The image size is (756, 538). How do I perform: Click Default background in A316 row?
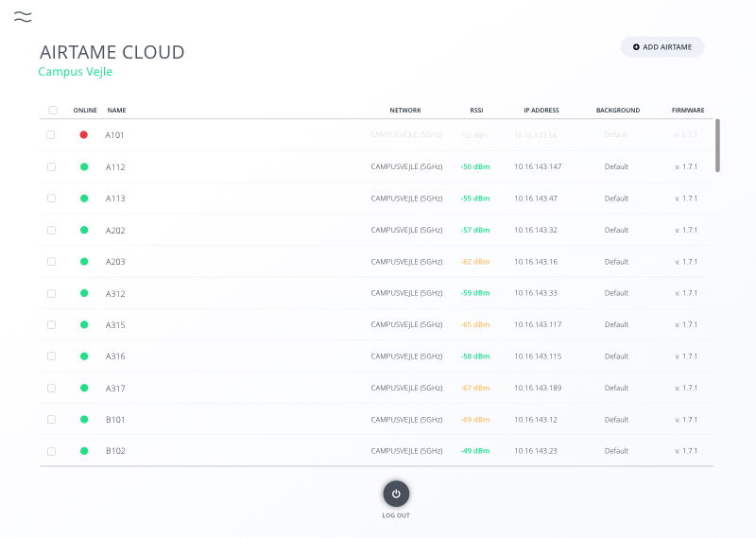point(616,356)
